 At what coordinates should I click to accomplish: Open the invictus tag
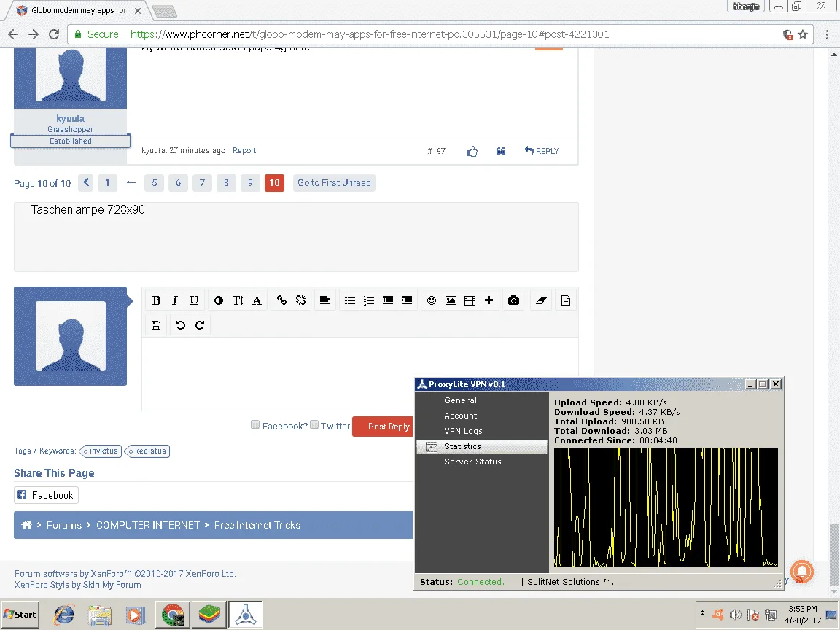tap(101, 451)
